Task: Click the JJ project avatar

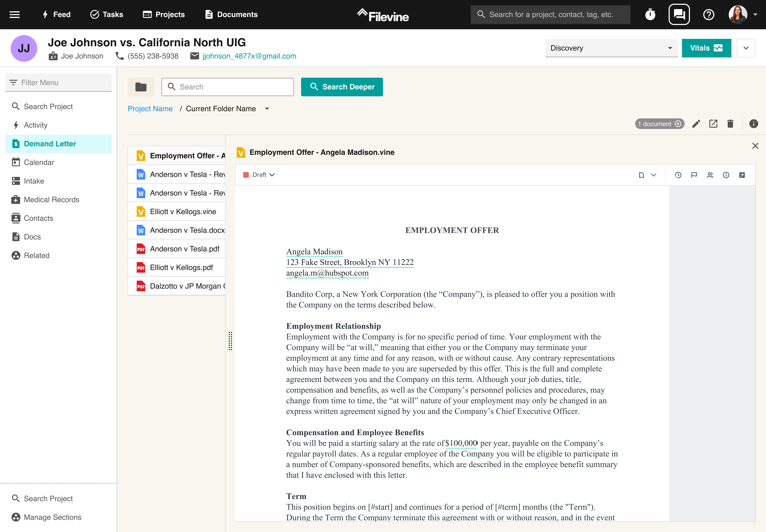Action: point(24,48)
